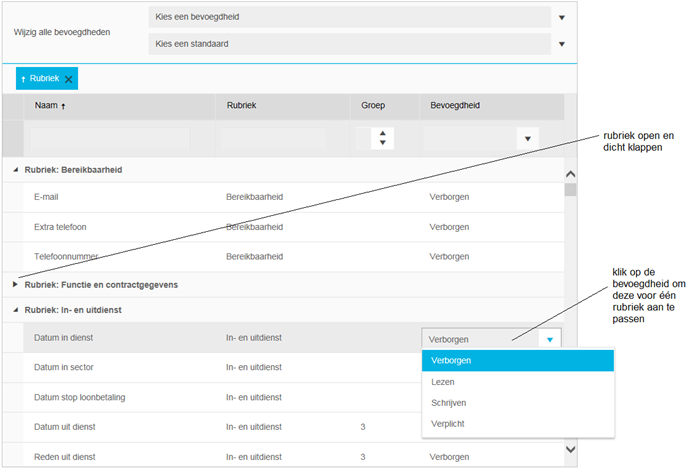Collapse the Rubriek: In- en uitdienst group

point(15,310)
